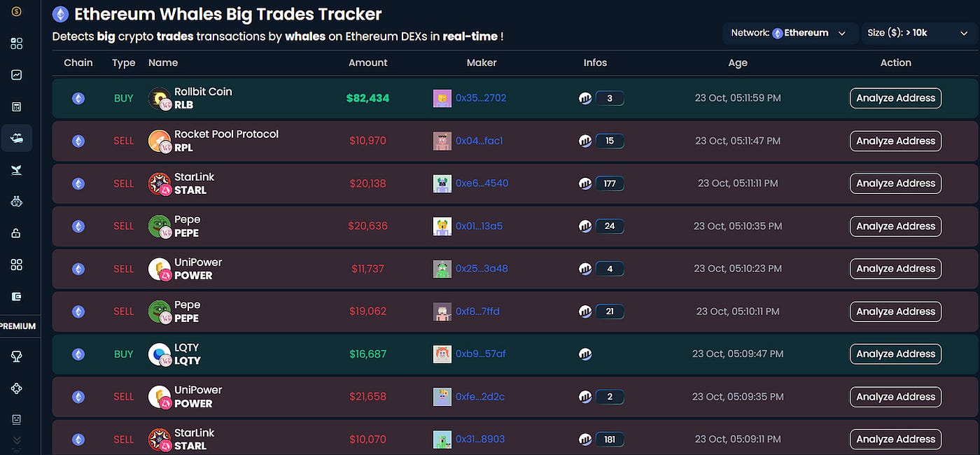Select the whale tracker icon in the sidebar
This screenshot has width=980, height=455.
pyautogui.click(x=17, y=138)
